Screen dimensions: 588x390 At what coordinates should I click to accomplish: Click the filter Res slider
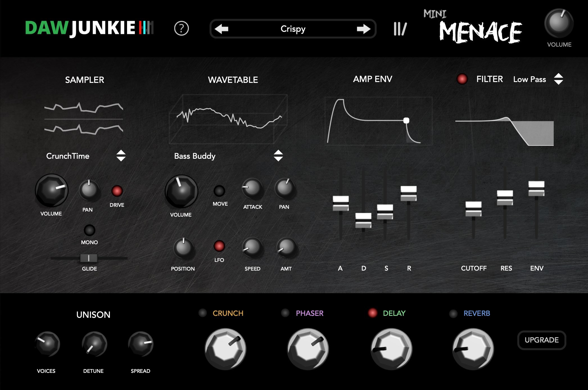[x=505, y=198]
